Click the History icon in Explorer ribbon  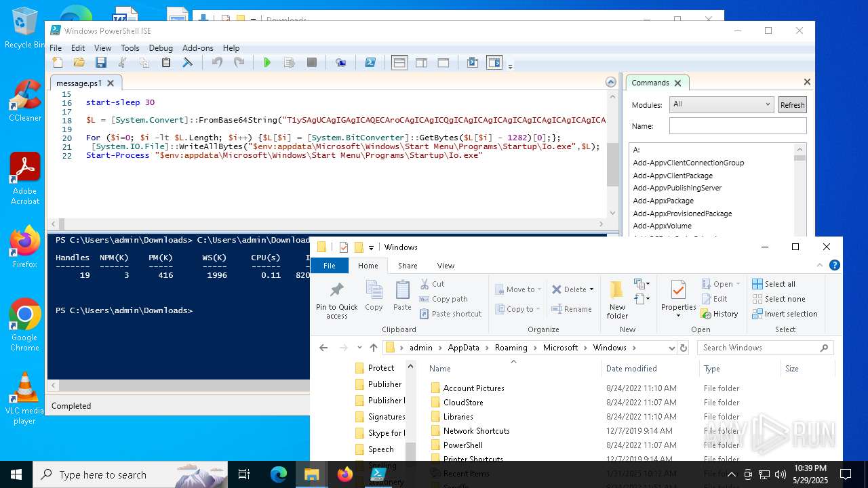pos(719,314)
